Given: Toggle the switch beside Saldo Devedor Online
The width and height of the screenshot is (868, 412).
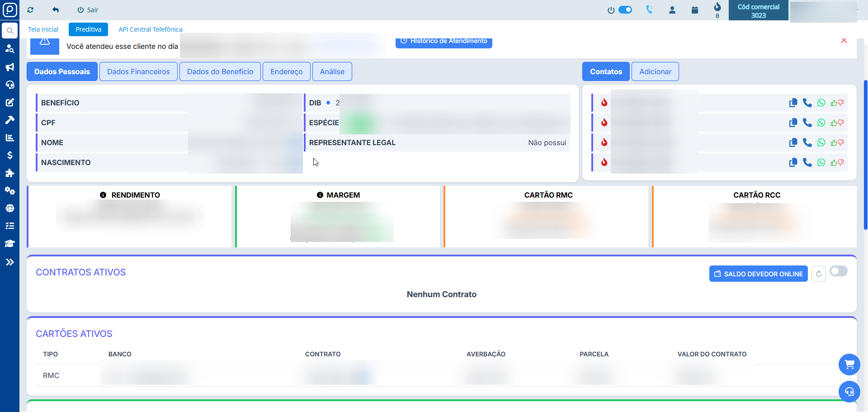Looking at the screenshot, I should 838,271.
